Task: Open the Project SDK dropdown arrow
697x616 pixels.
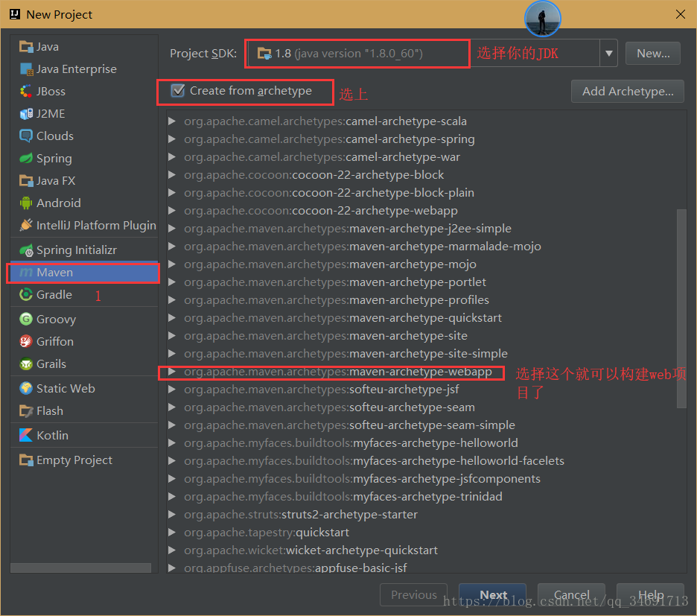Action: [x=608, y=54]
